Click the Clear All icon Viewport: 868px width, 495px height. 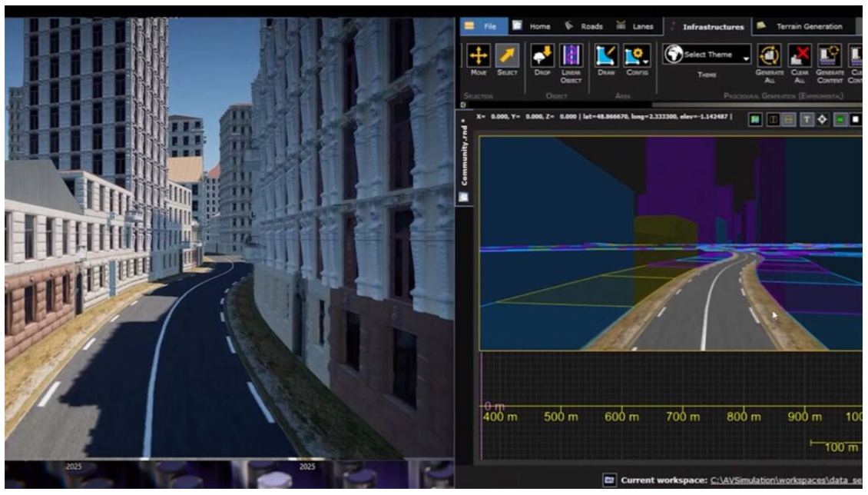[x=800, y=56]
